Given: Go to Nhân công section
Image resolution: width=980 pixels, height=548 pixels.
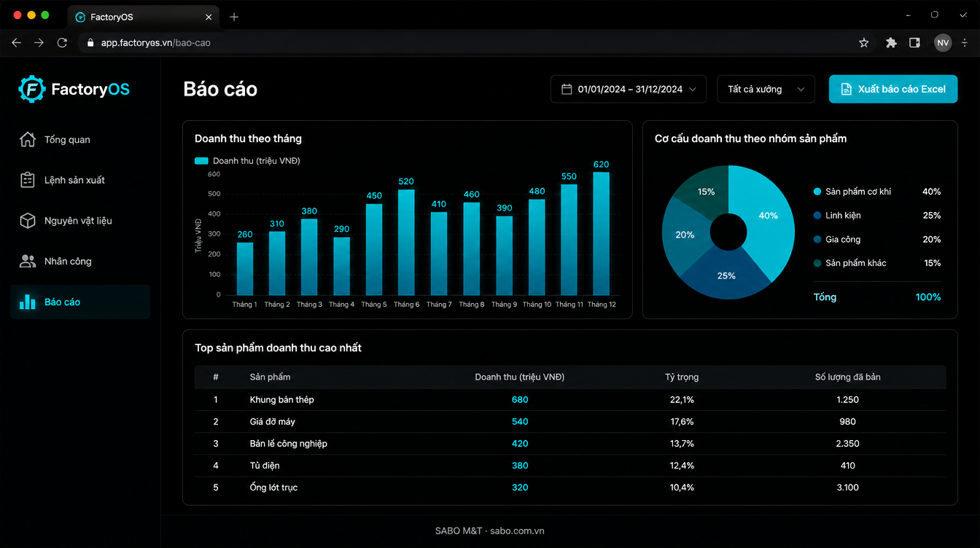Looking at the screenshot, I should (x=80, y=261).
